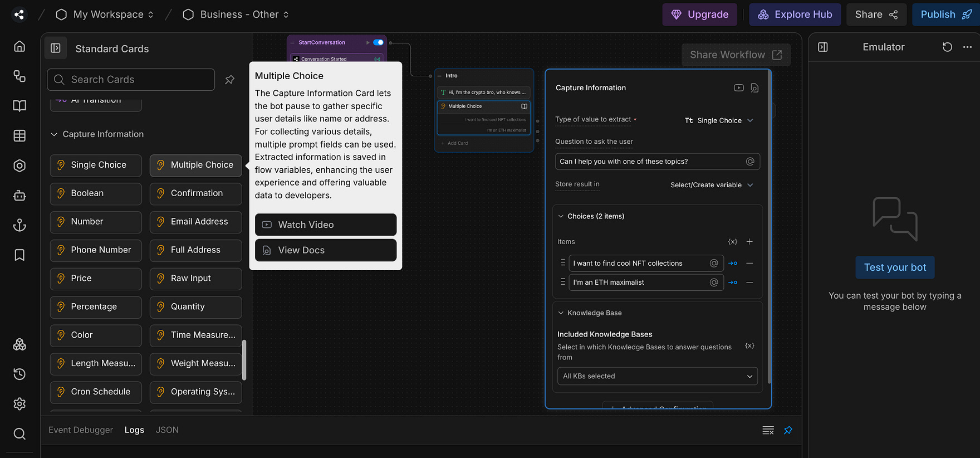Open the Single Choice value type dropdown

tap(719, 120)
